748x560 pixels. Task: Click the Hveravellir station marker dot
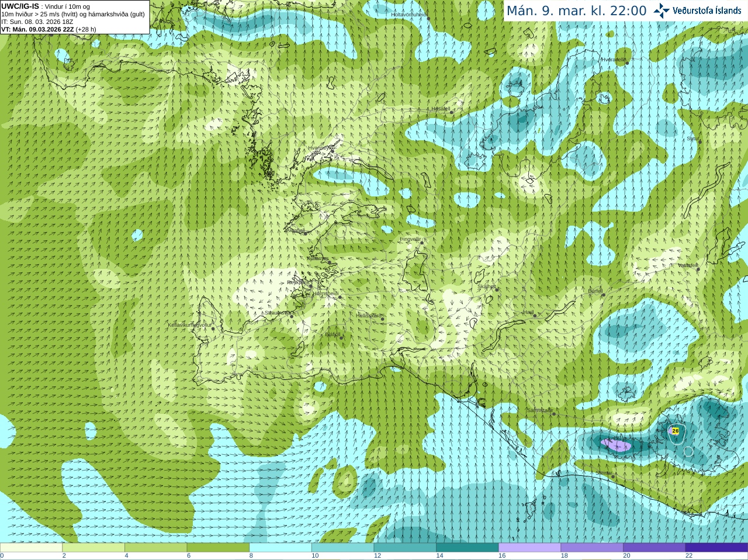pos(626,63)
